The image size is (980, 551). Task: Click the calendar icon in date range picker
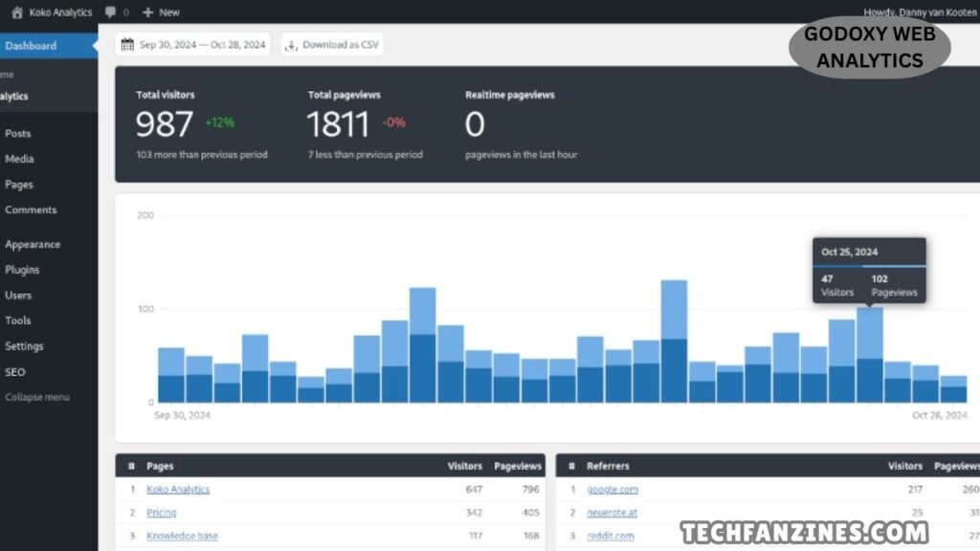[127, 45]
